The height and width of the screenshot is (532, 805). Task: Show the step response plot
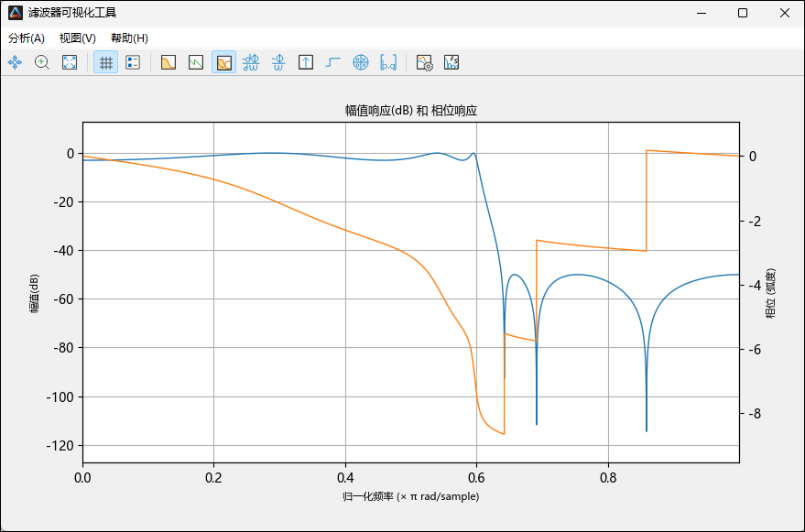point(333,62)
